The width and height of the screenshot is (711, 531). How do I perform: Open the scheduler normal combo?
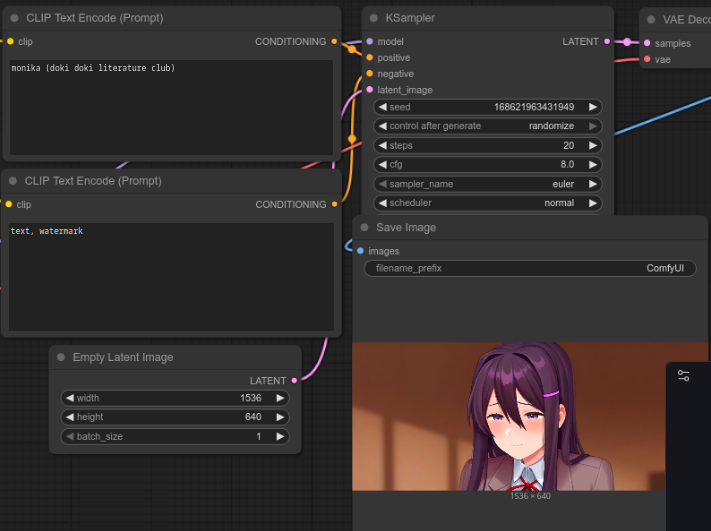tap(487, 203)
